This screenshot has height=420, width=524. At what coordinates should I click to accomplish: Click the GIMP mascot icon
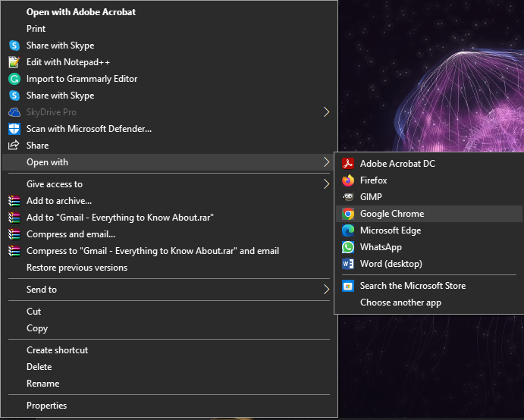pyautogui.click(x=348, y=197)
